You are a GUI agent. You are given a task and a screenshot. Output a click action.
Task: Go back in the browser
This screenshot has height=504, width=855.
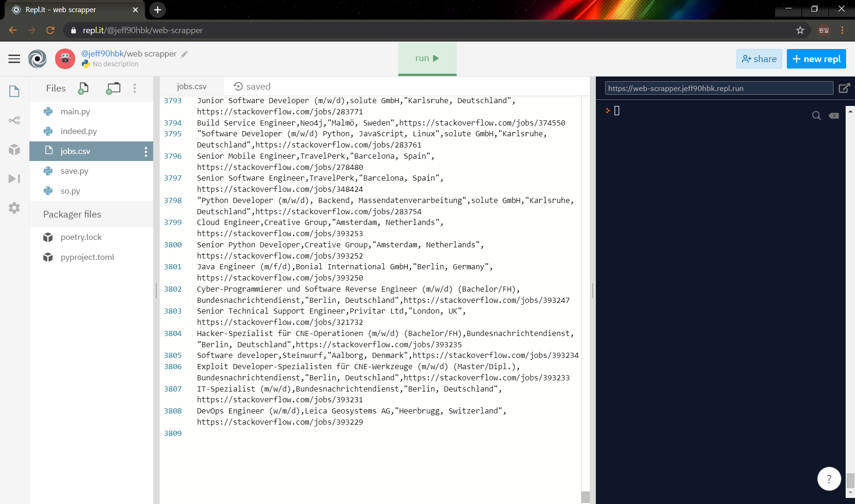pos(13,30)
